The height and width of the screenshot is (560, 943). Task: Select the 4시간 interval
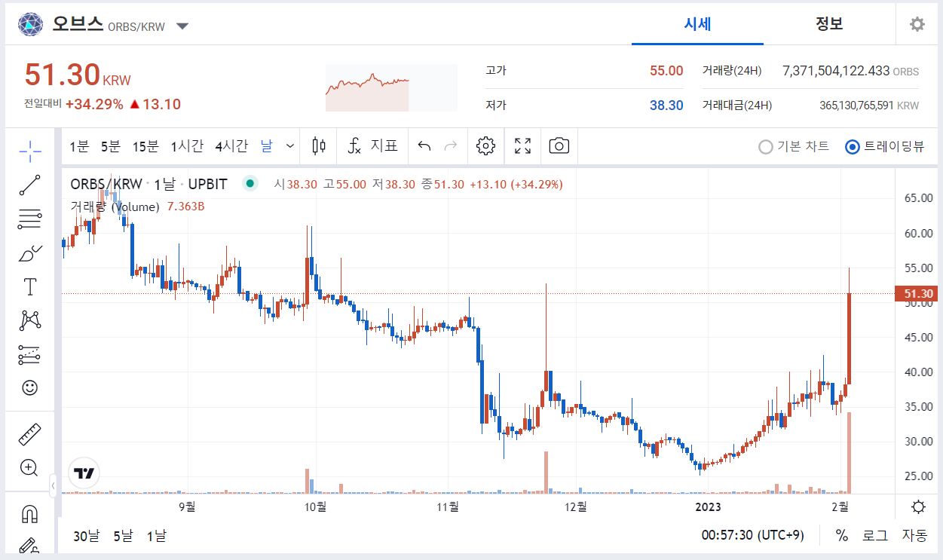click(x=231, y=146)
